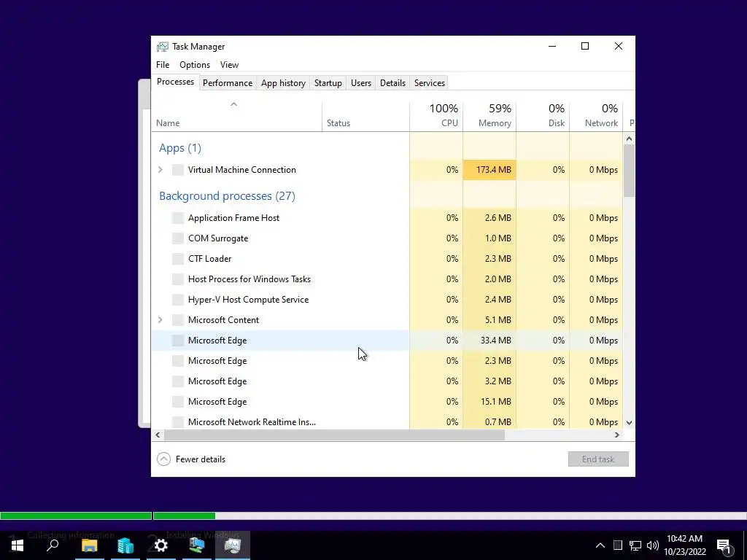Click the COM Surrogate process icon
The width and height of the screenshot is (747, 560).
point(178,238)
